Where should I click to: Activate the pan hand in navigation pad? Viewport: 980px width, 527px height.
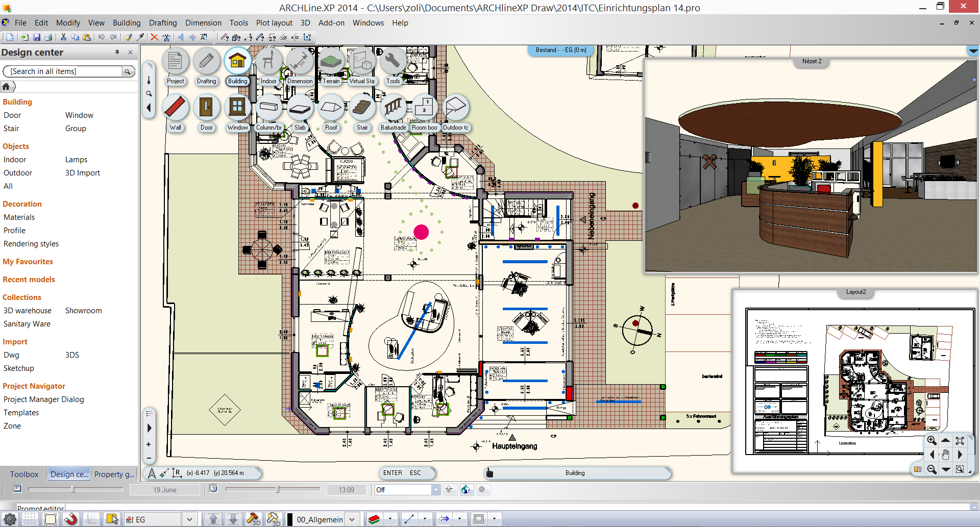pos(946,455)
